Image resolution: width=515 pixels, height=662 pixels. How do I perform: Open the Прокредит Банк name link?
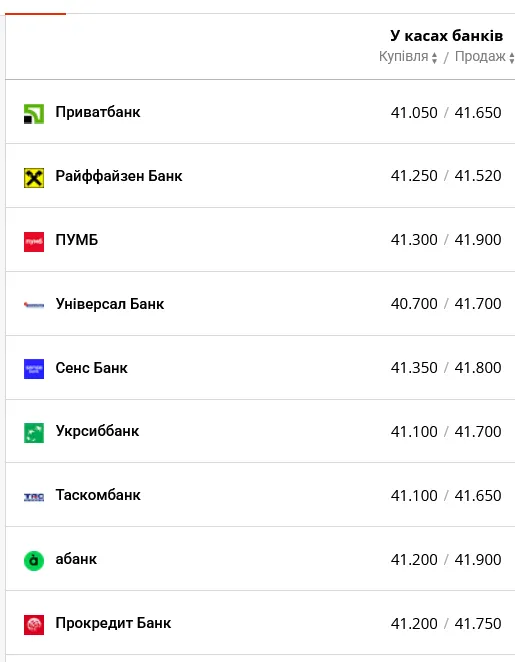coord(113,623)
